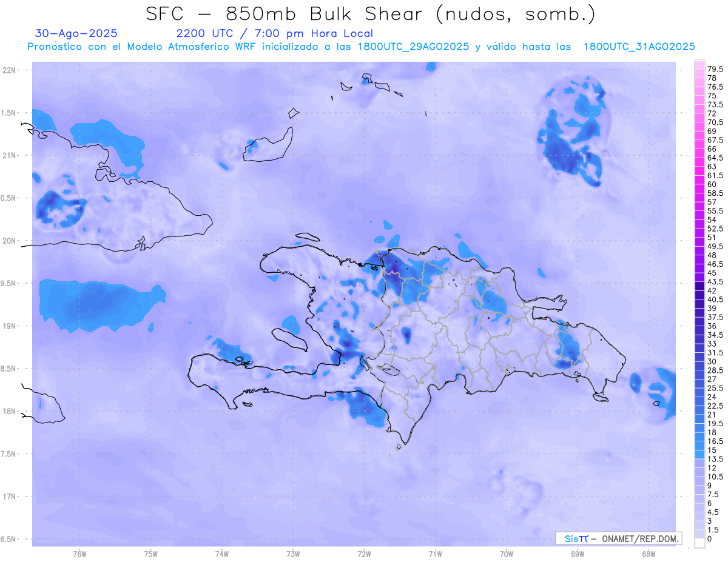Screen dimensions: 728x562
Task: Click the '68W' longitude label
Action: 648,554
